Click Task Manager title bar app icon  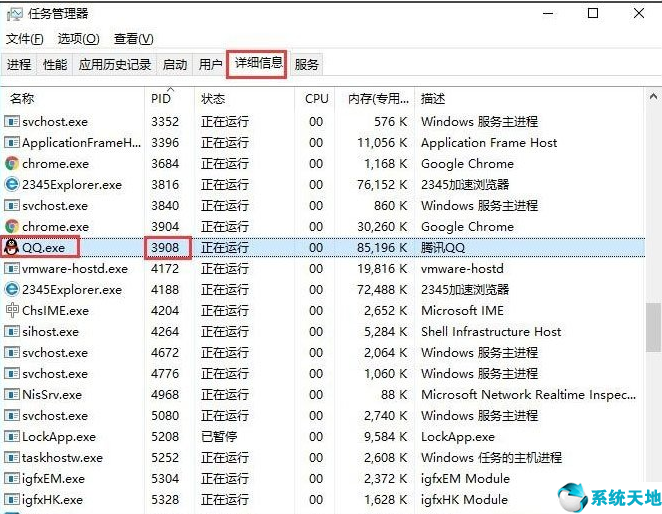point(15,14)
